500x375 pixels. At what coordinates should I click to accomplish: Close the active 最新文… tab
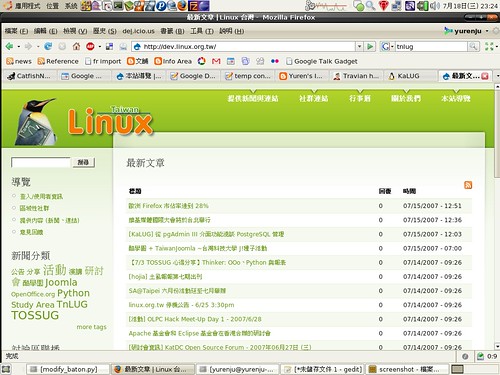(485, 76)
